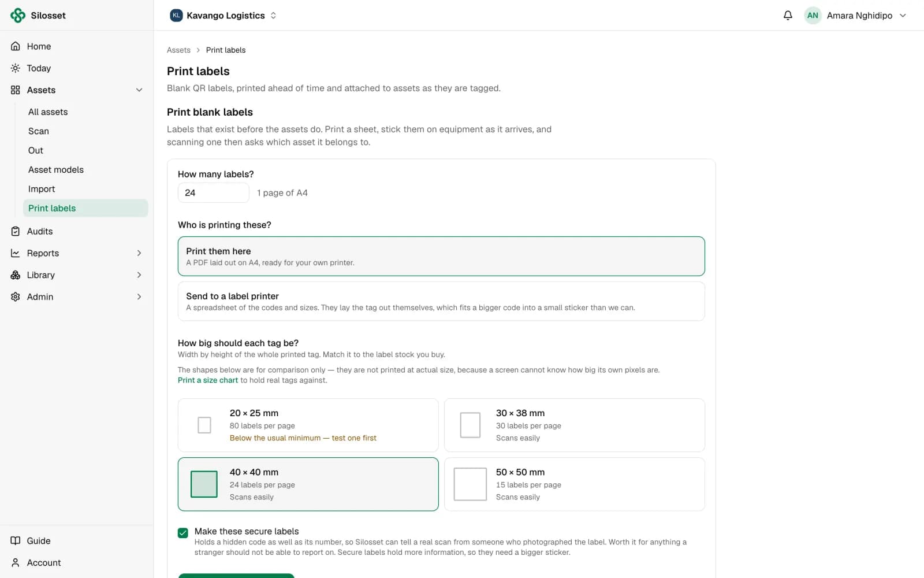Expand the Reports submenu arrow
This screenshot has height=578, width=924.
(139, 253)
